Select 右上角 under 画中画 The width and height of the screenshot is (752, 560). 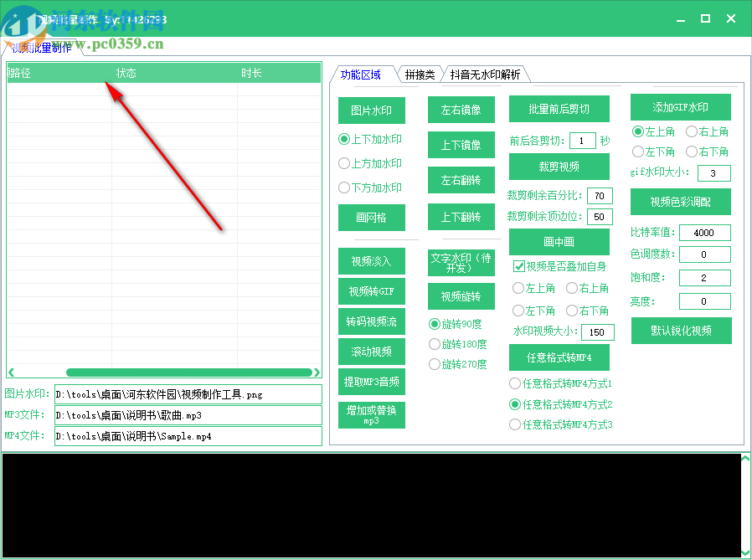click(x=587, y=288)
